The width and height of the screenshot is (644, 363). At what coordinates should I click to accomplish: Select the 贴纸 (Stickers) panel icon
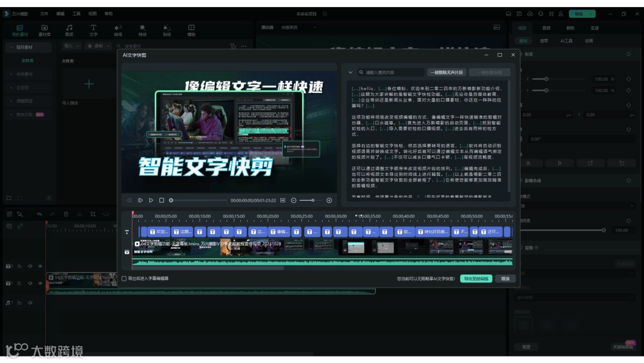(x=167, y=30)
